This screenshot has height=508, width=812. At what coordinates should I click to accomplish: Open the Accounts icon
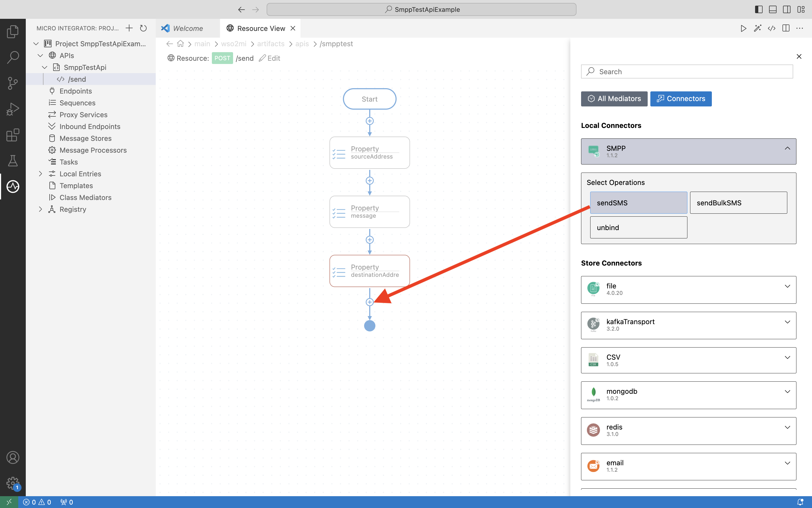13,457
